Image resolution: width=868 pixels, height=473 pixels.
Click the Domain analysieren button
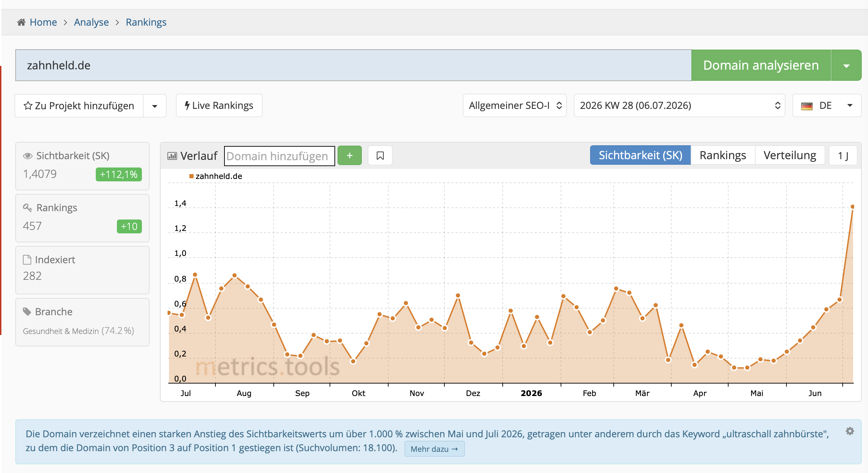(x=761, y=65)
